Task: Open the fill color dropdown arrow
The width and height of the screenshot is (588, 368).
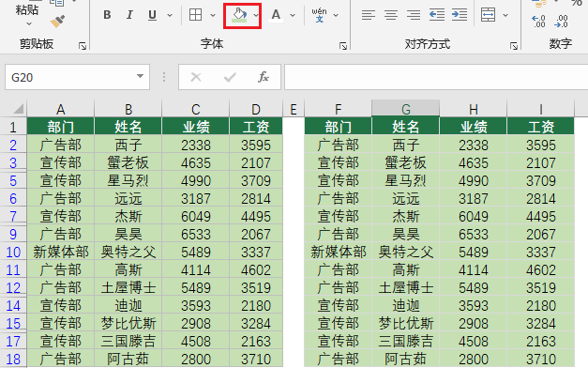Action: [256, 15]
